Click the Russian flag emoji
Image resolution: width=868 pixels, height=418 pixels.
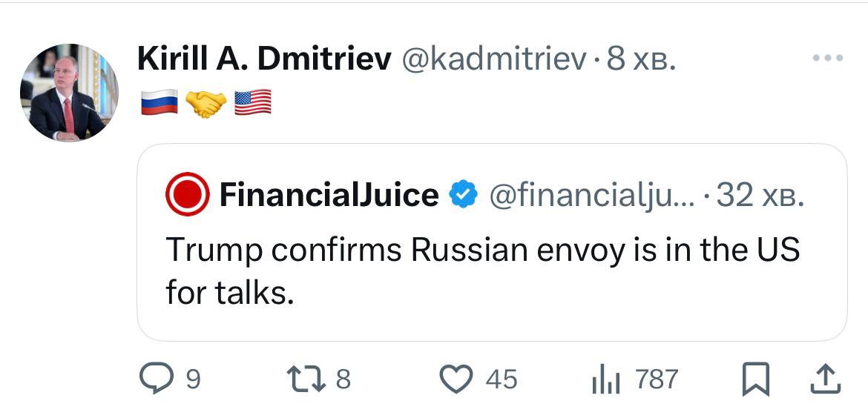click(x=159, y=102)
